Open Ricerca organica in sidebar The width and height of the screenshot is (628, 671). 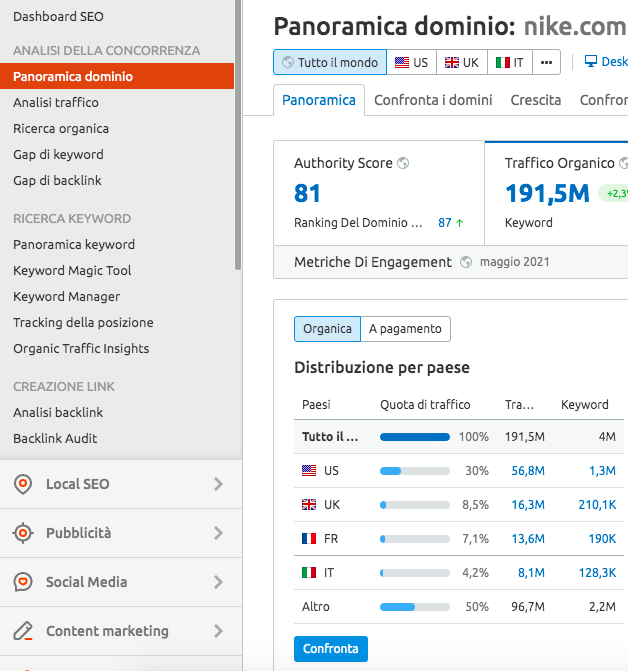pyautogui.click(x=61, y=128)
